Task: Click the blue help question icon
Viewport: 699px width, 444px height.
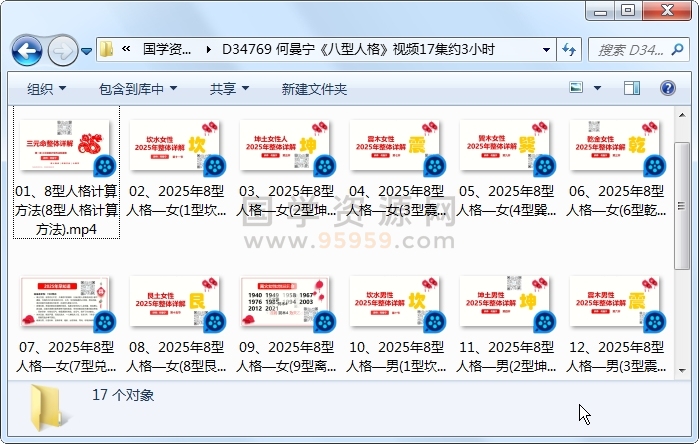Action: 668,88
